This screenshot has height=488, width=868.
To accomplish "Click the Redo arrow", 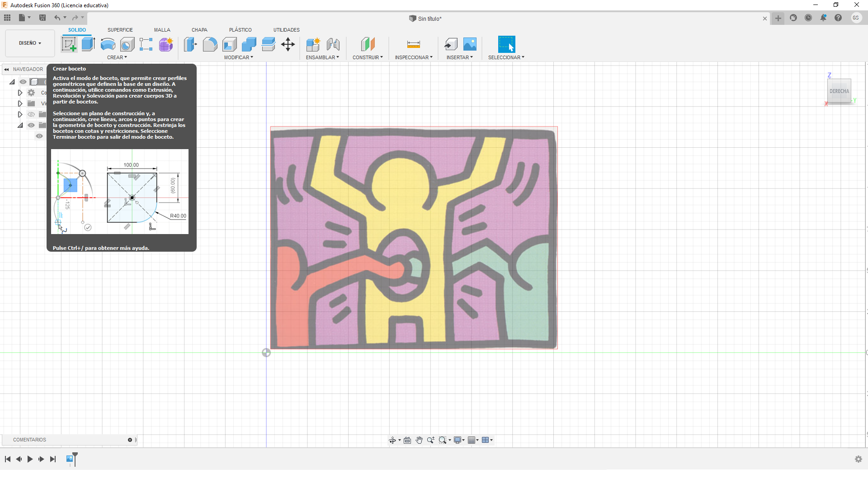I will coord(75,18).
